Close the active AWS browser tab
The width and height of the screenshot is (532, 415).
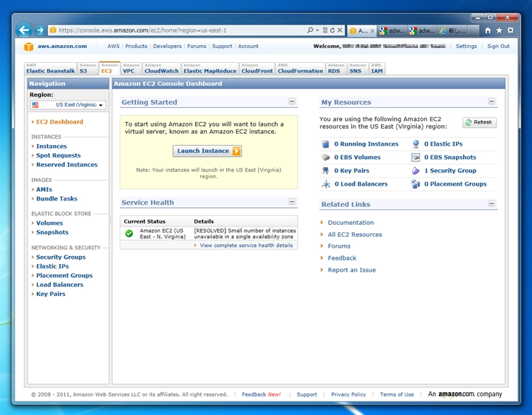[372, 31]
